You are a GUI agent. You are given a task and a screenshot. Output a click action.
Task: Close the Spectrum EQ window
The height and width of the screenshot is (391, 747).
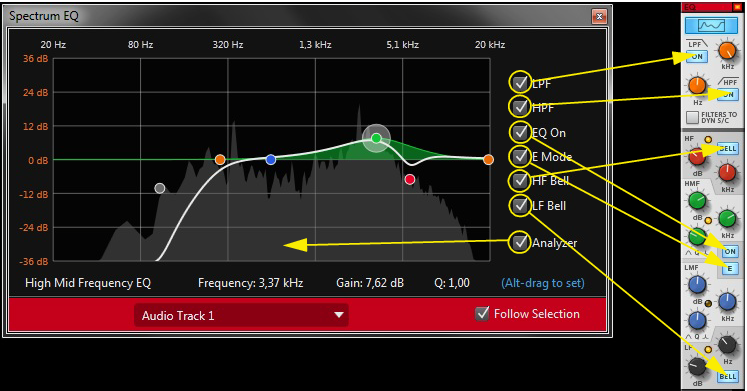point(599,16)
